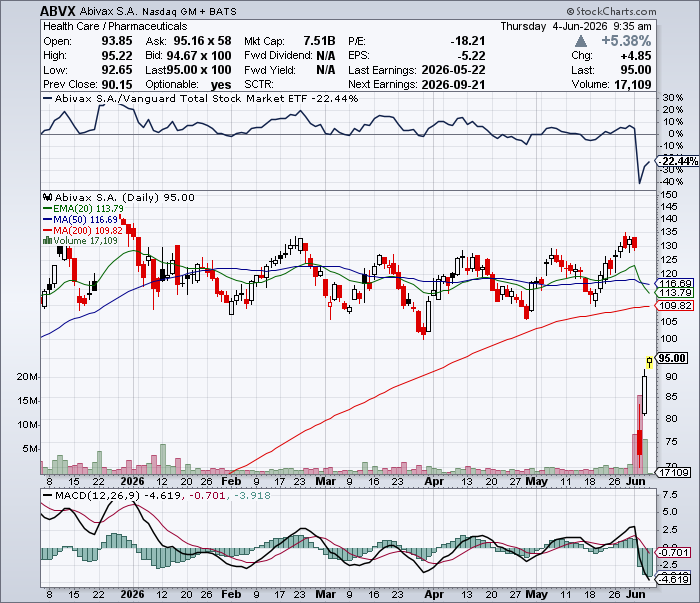Image resolution: width=700 pixels, height=603 pixels.
Task: Click the 17109 volume axis tag
Action: 673,472
